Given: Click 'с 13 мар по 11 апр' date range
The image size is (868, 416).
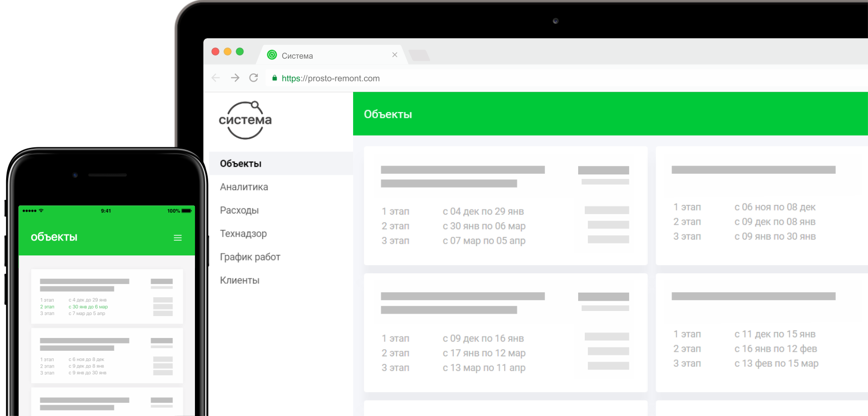Looking at the screenshot, I should [484, 368].
